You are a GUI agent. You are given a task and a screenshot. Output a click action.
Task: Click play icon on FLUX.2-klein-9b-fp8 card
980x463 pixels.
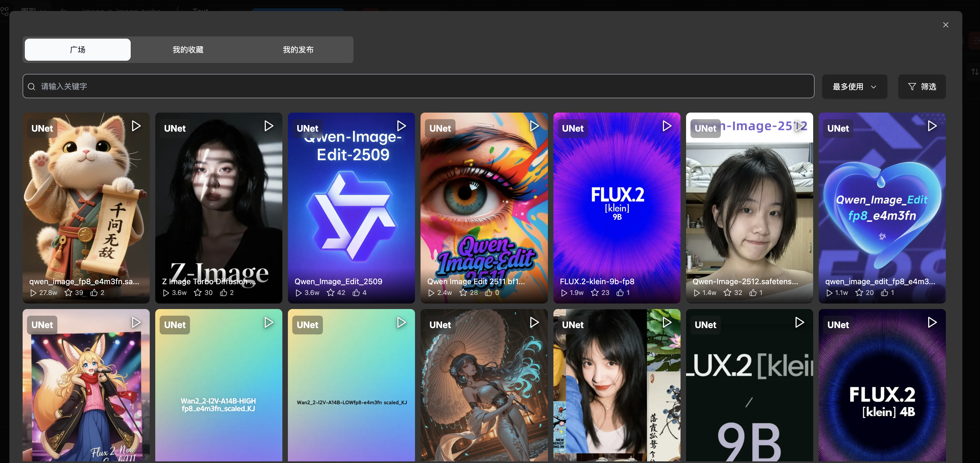[x=666, y=126]
